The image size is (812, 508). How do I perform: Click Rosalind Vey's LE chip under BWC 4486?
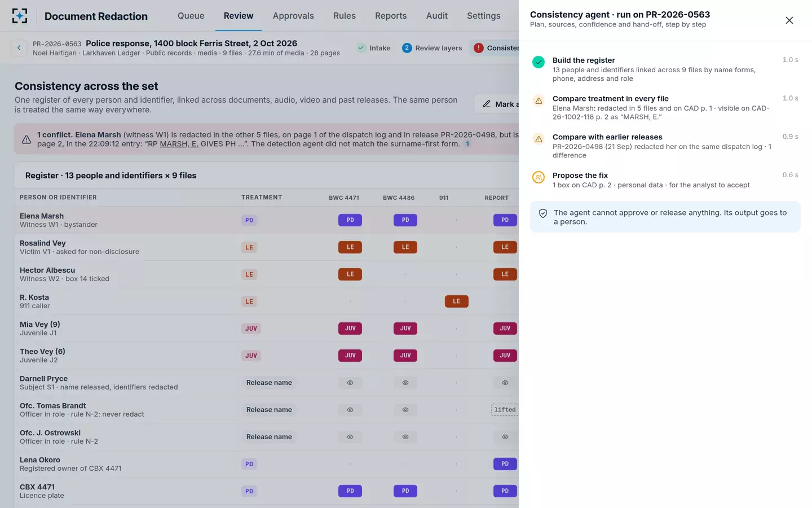pos(405,247)
